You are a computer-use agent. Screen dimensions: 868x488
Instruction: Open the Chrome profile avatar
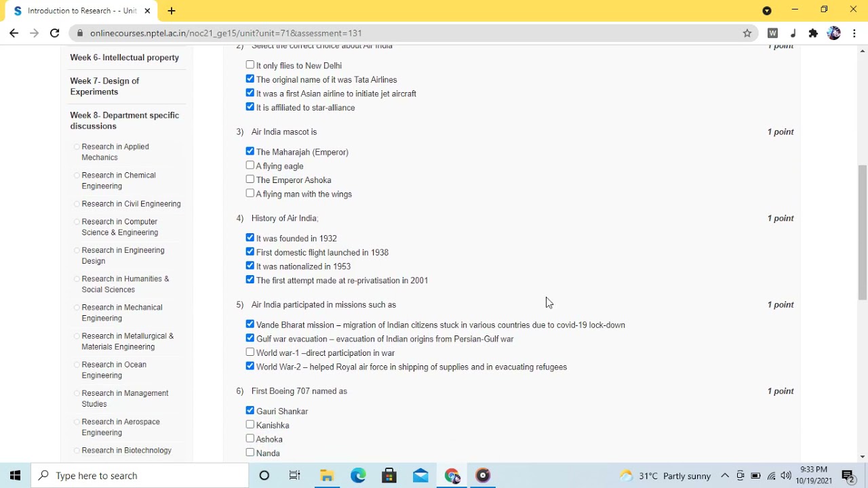tap(834, 33)
